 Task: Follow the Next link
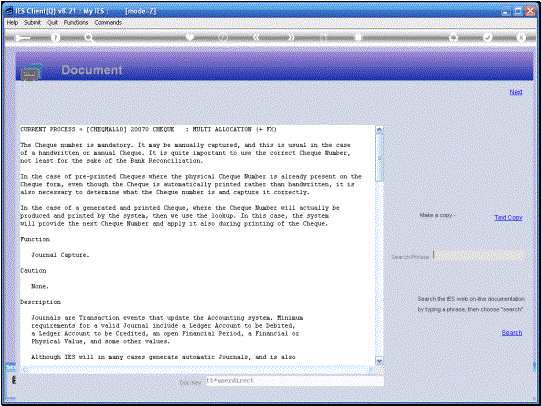click(516, 92)
